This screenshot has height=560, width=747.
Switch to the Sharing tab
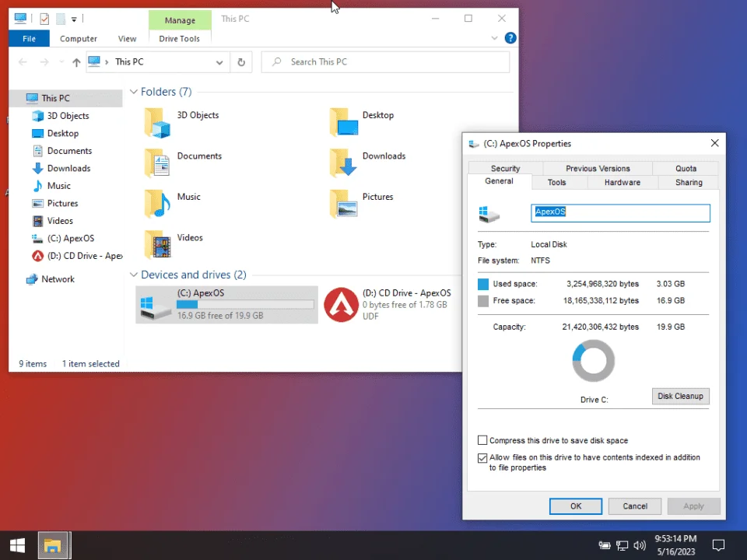(689, 182)
